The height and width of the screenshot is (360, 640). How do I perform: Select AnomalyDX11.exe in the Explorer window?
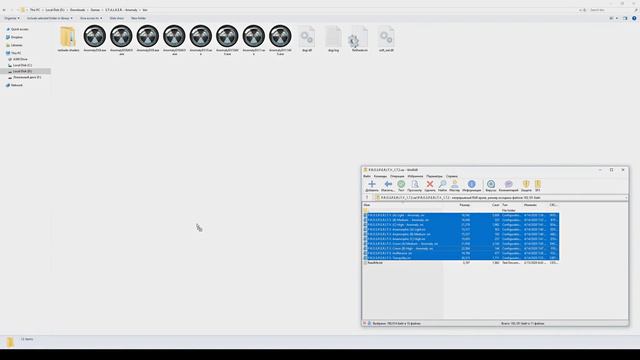coord(254,40)
